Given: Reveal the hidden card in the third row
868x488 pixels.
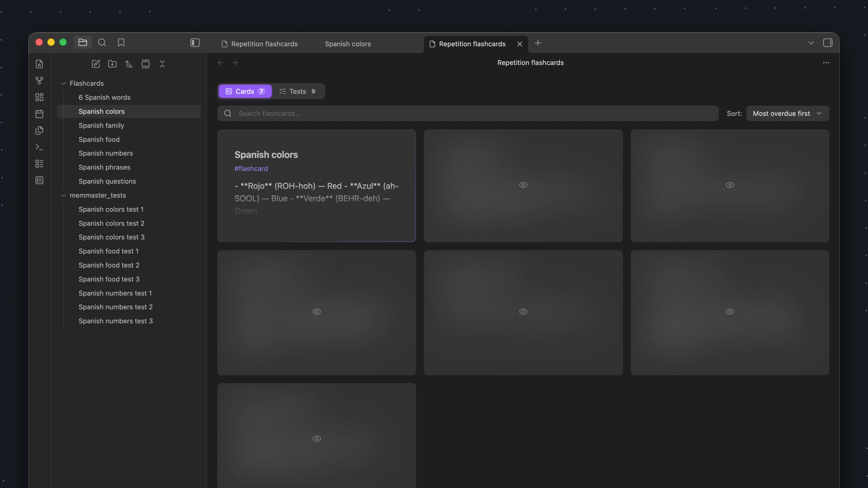Looking at the screenshot, I should [x=316, y=439].
